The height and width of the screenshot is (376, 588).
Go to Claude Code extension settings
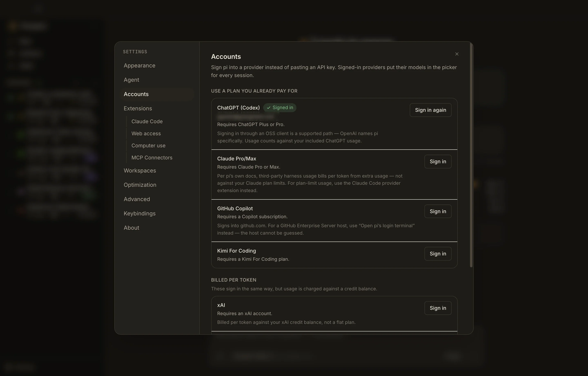[147, 122]
